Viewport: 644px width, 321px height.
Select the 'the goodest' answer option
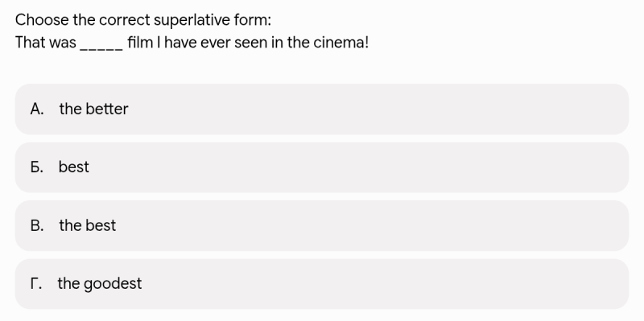(x=321, y=284)
